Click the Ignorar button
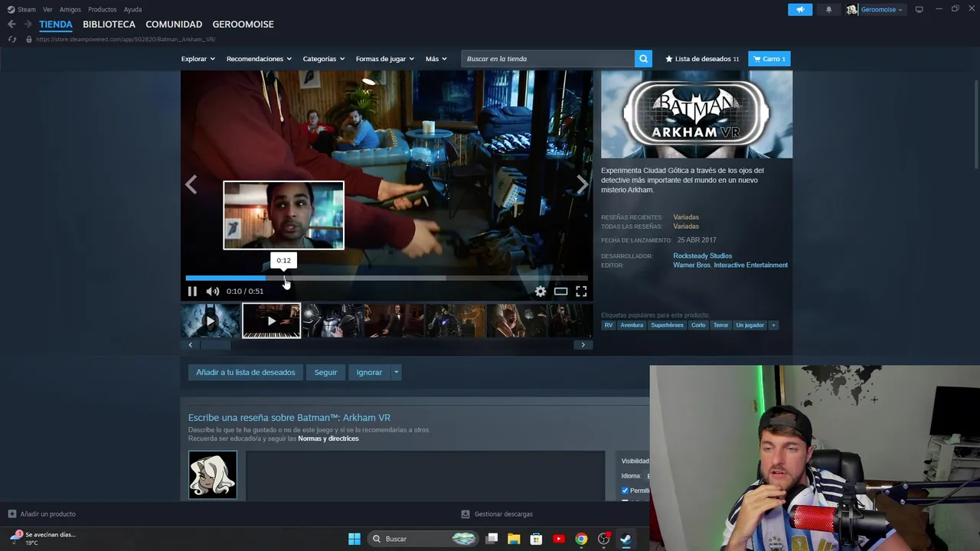Viewport: 980px width, 551px height. 369,373
